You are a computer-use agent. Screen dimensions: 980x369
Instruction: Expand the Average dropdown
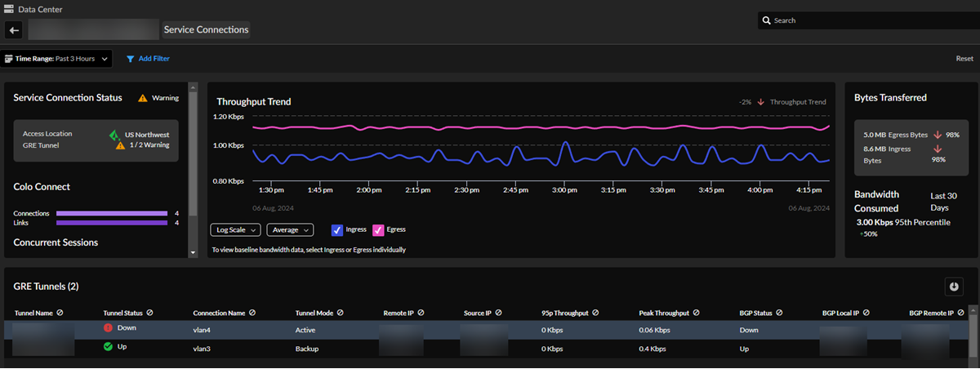[x=290, y=230]
